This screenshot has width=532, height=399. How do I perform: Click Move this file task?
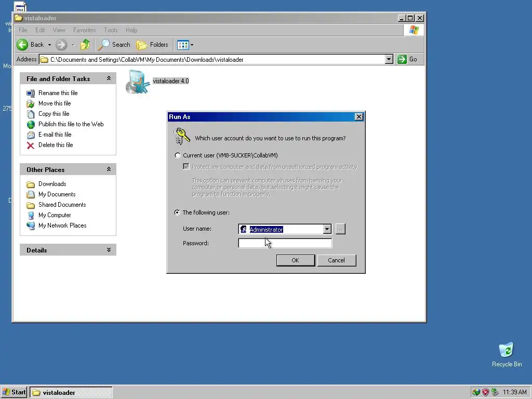pyautogui.click(x=54, y=103)
